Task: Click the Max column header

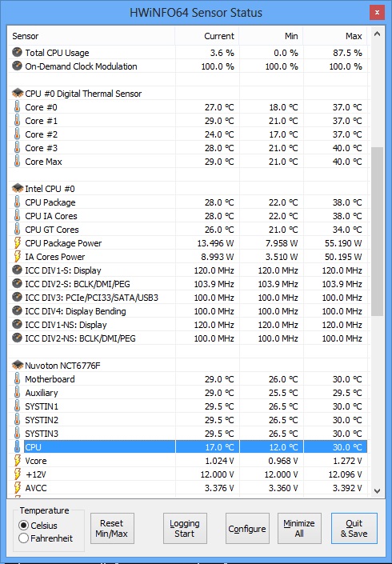Action: (x=335, y=36)
